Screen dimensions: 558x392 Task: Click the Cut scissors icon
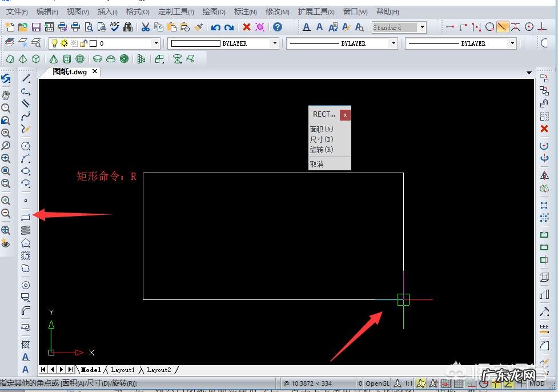click(145, 27)
